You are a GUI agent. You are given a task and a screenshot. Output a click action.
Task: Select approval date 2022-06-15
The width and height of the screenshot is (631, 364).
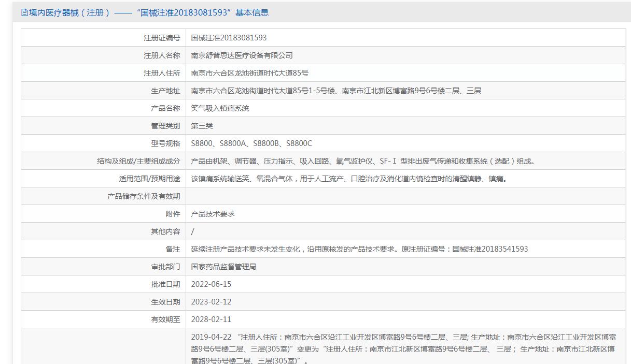pos(211,284)
